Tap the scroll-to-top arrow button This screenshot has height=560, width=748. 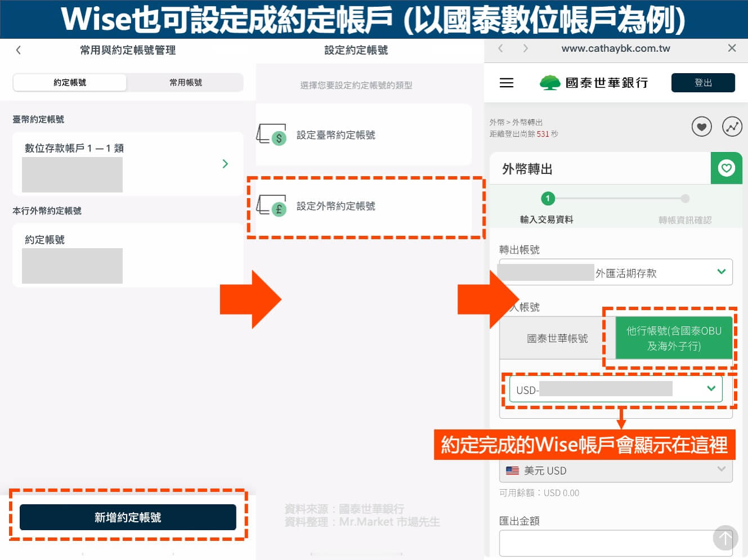click(x=725, y=538)
